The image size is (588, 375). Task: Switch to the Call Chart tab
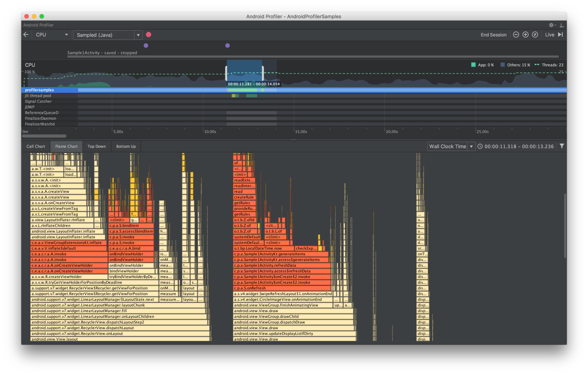[x=35, y=146]
